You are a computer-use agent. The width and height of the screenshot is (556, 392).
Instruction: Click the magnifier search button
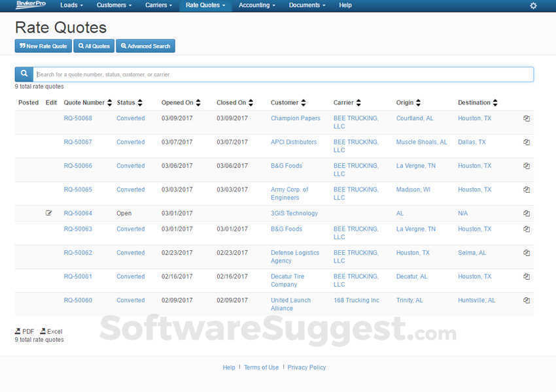24,74
